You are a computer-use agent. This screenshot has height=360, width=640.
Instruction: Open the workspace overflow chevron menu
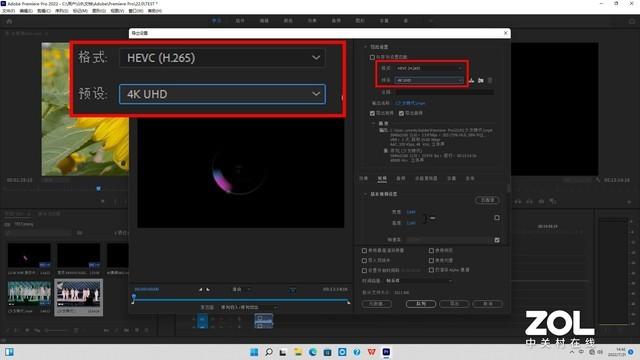[430, 20]
